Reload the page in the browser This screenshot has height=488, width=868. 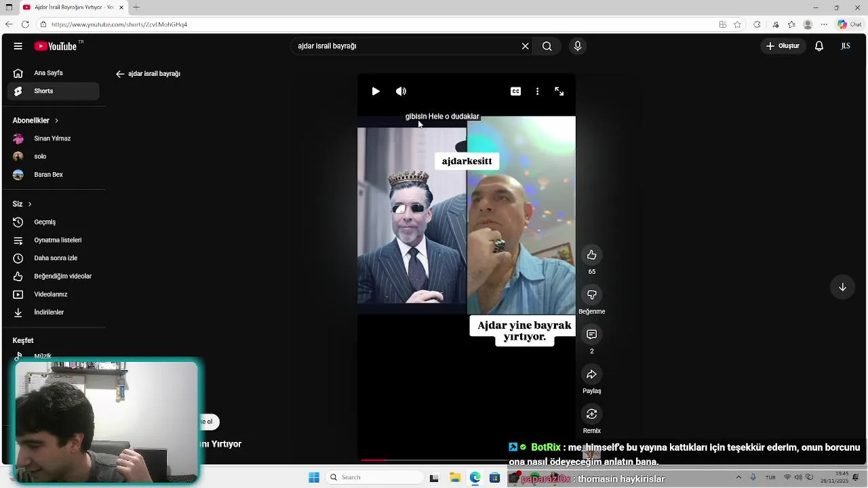[25, 24]
